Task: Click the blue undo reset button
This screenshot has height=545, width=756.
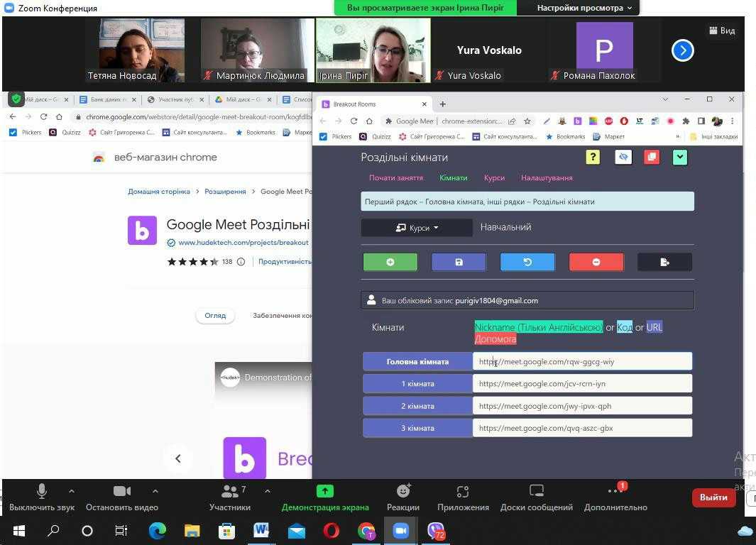Action: pos(527,262)
